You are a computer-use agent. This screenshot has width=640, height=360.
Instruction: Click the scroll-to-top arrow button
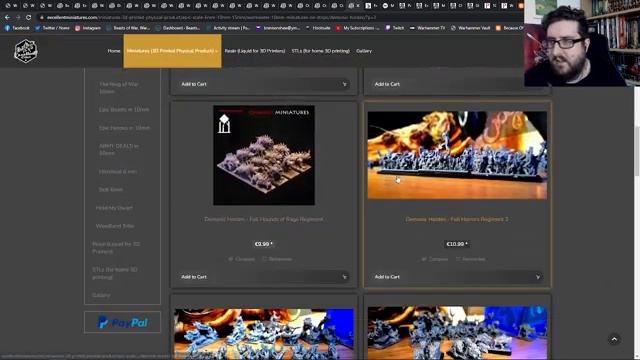[x=614, y=339]
